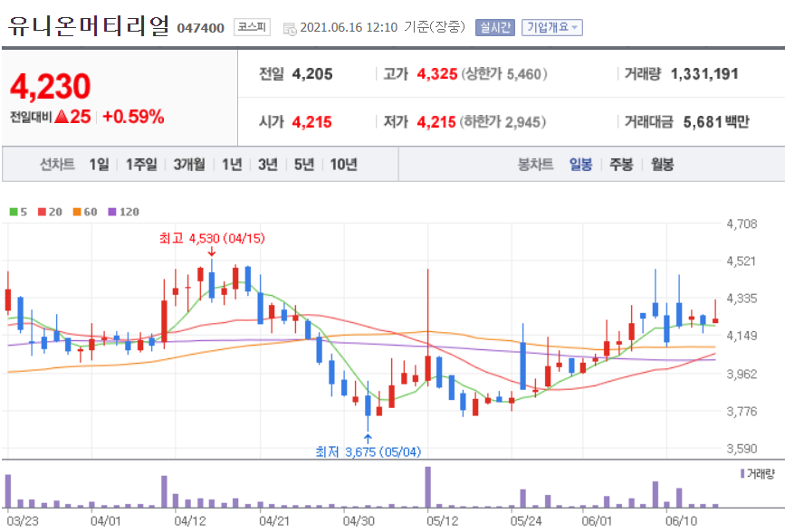Image resolution: width=785 pixels, height=532 pixels.
Task: Click the calendar clock icon beside the date
Action: (290, 29)
